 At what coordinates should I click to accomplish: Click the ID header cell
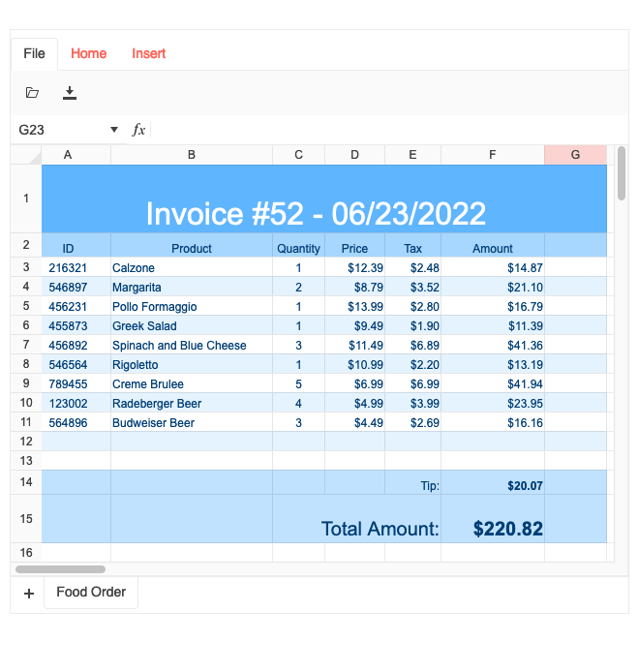[76, 245]
